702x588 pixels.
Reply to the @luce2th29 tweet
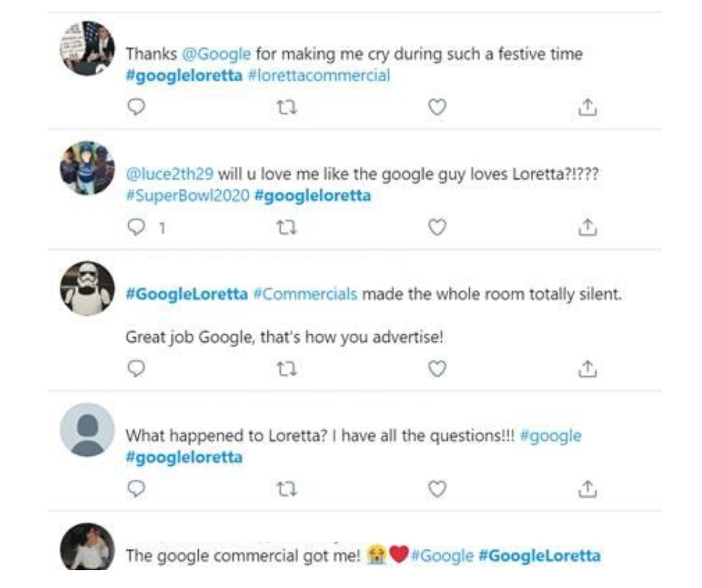tap(136, 228)
